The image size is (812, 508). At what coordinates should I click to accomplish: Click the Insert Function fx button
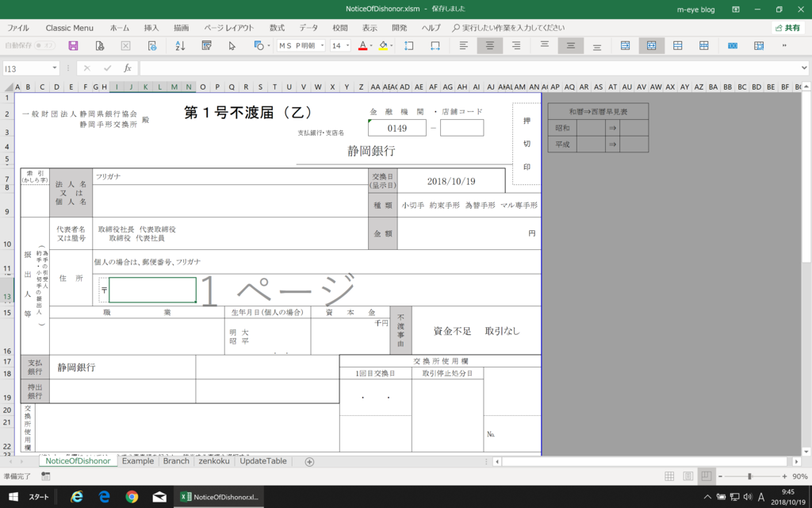pos(128,68)
